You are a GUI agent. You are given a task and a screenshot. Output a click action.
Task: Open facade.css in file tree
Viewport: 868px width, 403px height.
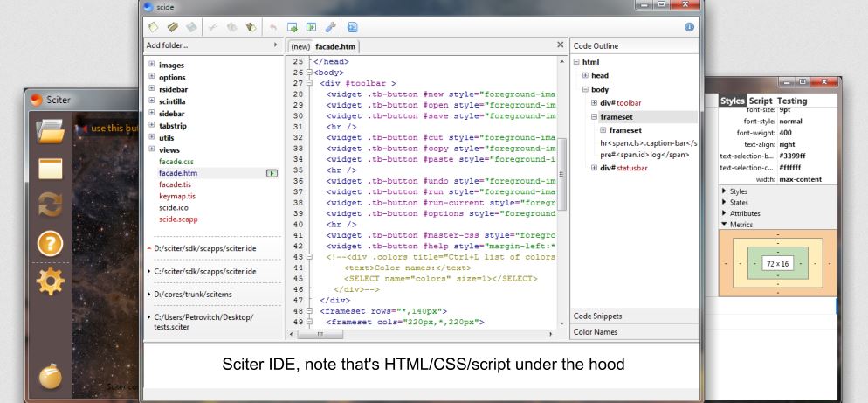point(176,162)
